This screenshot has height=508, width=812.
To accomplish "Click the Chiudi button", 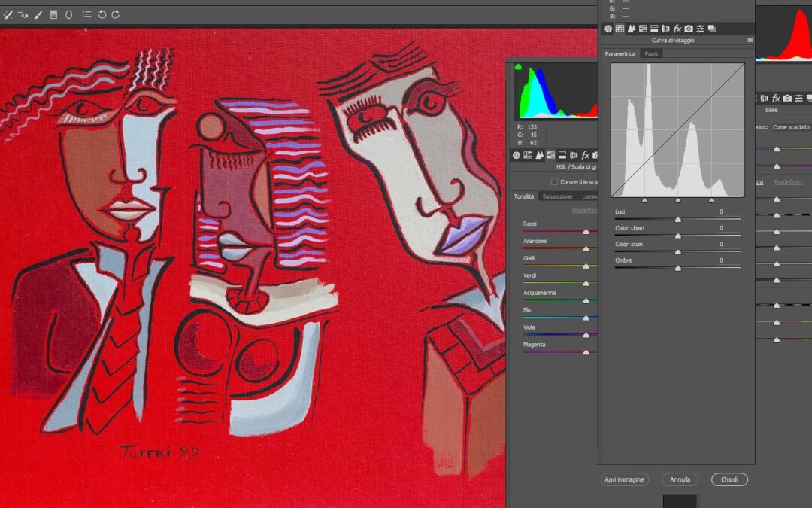I will point(729,479).
